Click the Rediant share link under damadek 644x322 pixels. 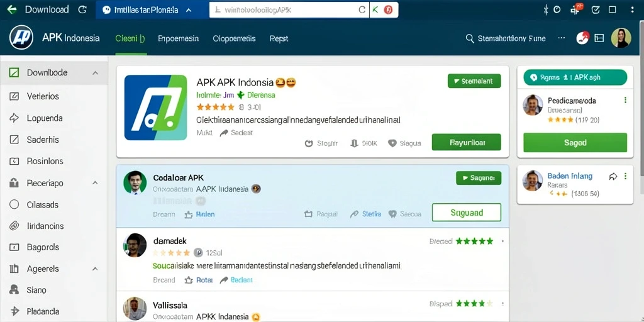pyautogui.click(x=236, y=280)
